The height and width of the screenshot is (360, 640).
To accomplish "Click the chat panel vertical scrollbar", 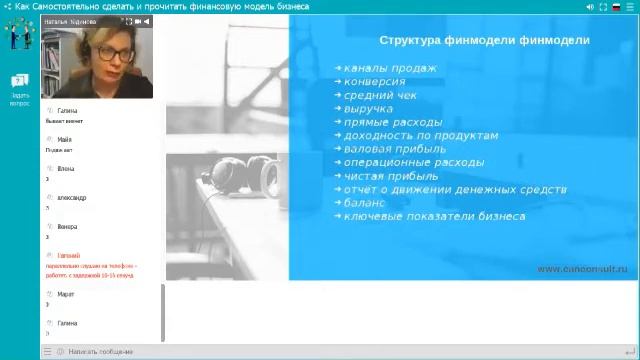I will (x=163, y=313).
